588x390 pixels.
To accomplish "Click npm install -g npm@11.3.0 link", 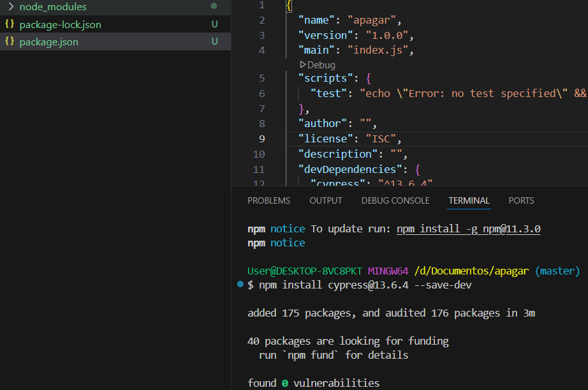I will tap(468, 229).
